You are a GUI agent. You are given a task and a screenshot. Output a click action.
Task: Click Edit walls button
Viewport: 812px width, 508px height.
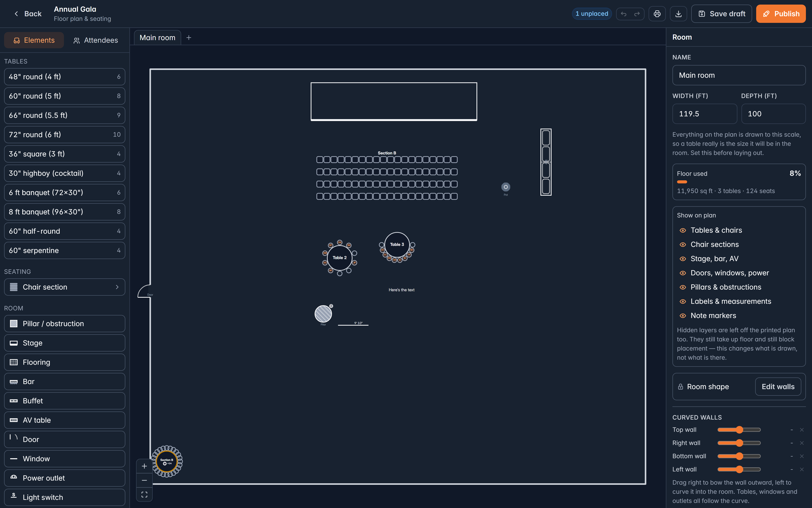(778, 386)
